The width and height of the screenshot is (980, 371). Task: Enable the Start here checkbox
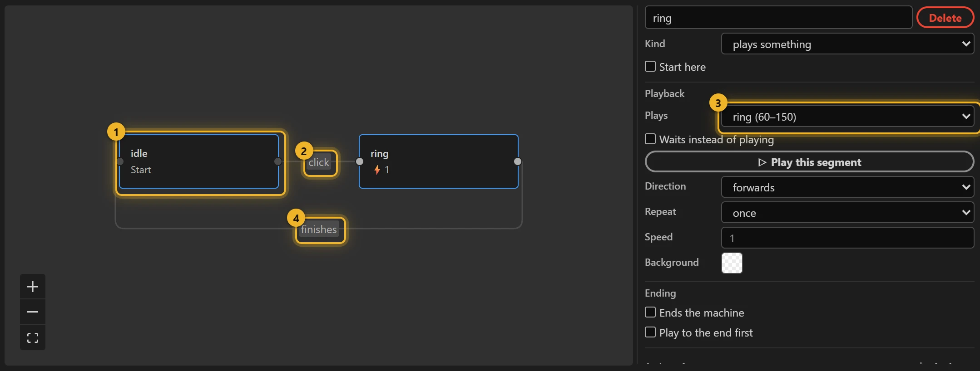[x=650, y=67]
